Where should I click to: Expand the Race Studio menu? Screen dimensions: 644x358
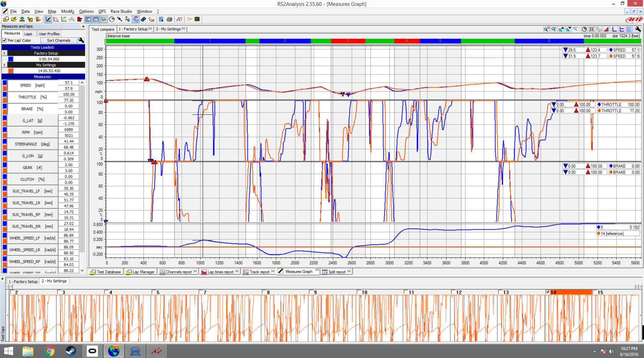121,11
